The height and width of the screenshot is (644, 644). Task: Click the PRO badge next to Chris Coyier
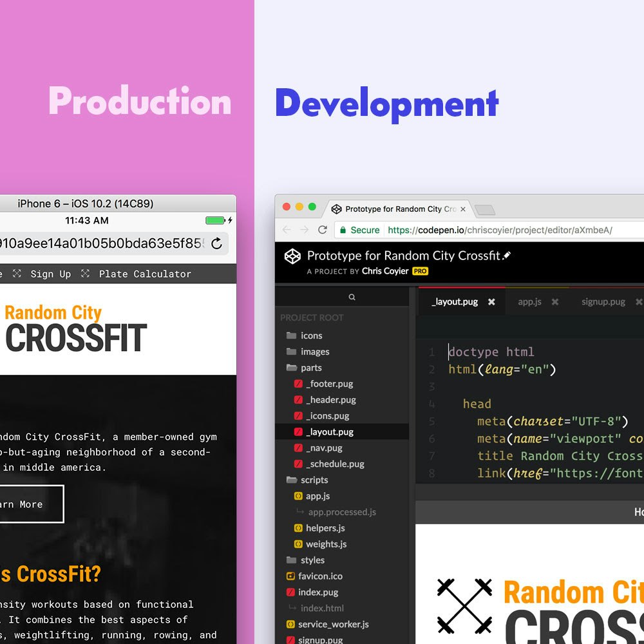(x=420, y=271)
